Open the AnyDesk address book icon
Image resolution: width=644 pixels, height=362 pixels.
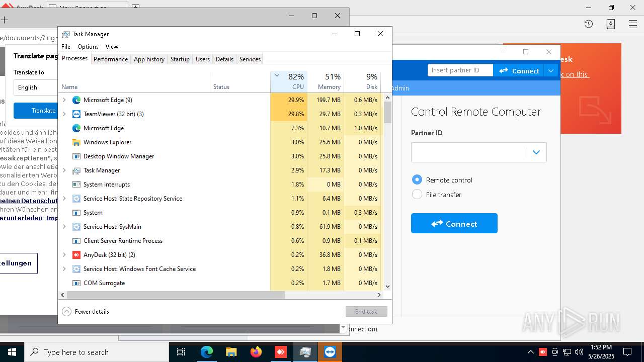611,24
